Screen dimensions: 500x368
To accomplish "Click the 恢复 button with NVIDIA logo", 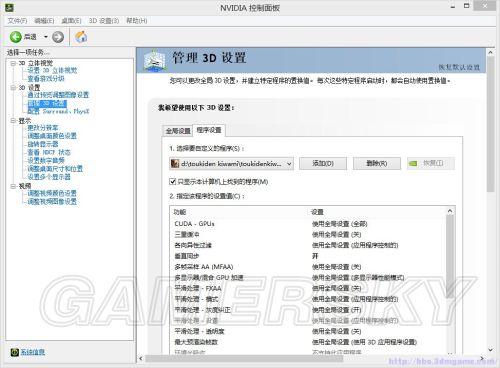I will click(431, 163).
